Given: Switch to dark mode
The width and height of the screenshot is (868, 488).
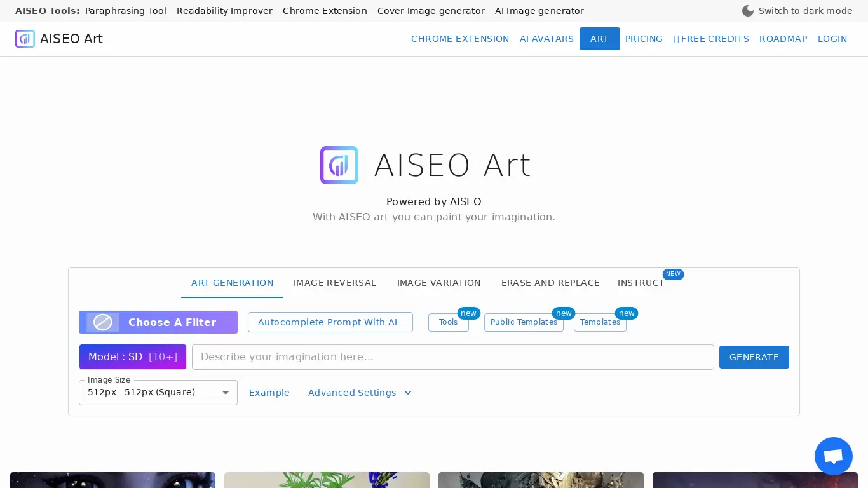Looking at the screenshot, I should tap(797, 11).
